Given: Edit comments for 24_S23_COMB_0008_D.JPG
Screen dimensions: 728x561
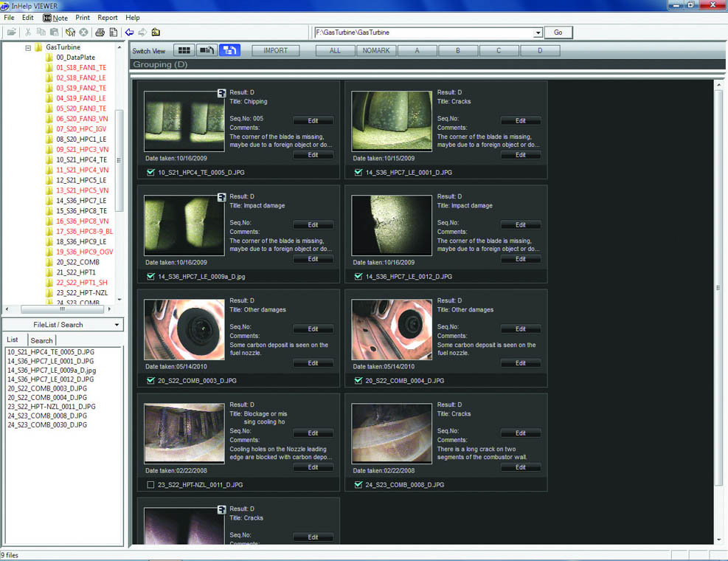Looking at the screenshot, I should [521, 467].
